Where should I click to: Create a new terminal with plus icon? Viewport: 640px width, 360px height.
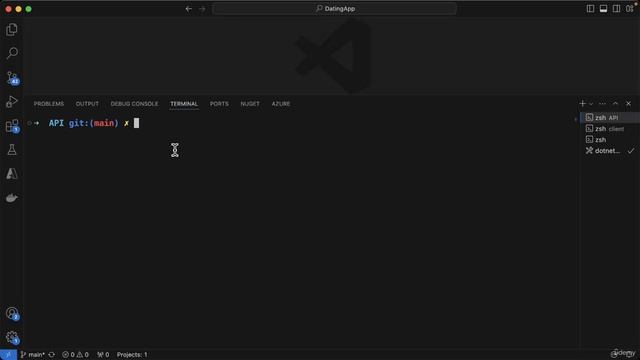coord(582,104)
